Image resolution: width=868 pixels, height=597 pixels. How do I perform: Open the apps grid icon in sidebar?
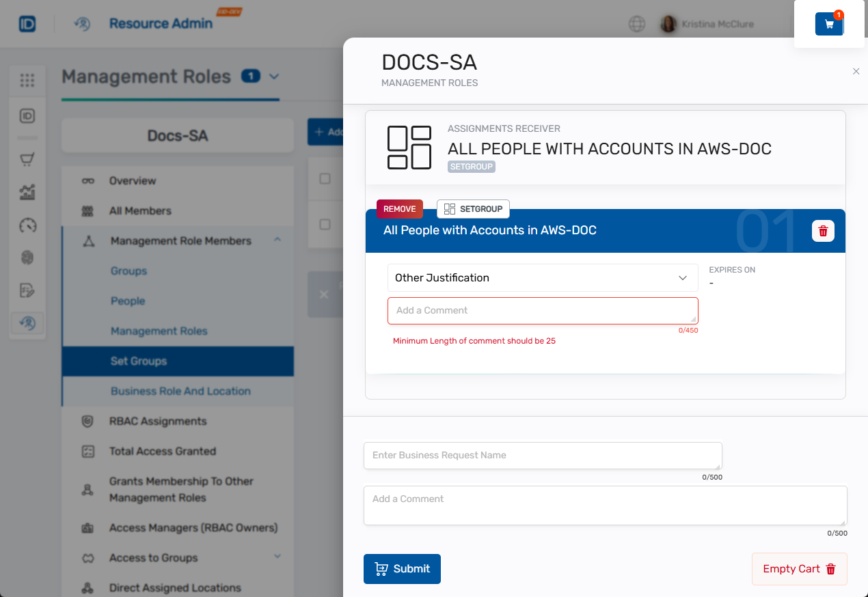point(27,81)
